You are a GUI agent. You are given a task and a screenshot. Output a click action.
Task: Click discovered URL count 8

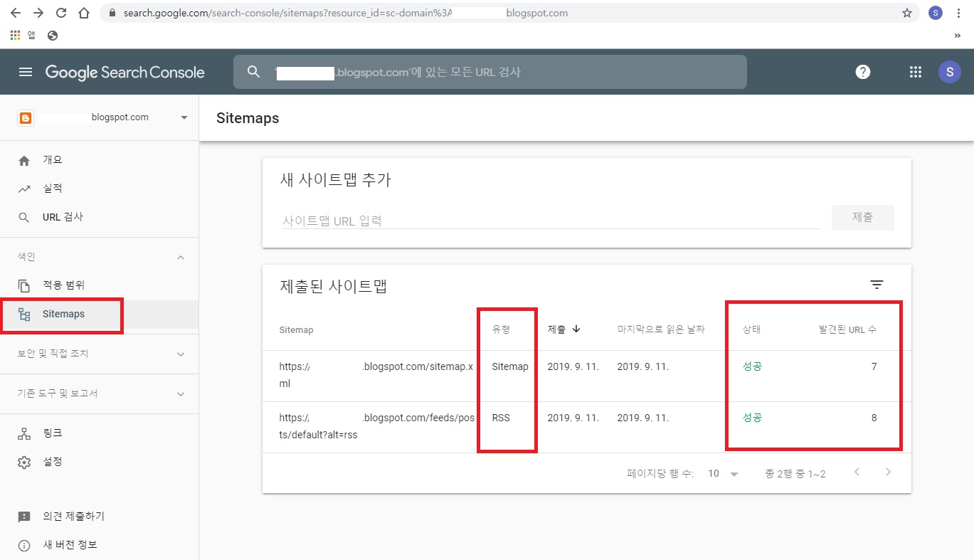874,418
